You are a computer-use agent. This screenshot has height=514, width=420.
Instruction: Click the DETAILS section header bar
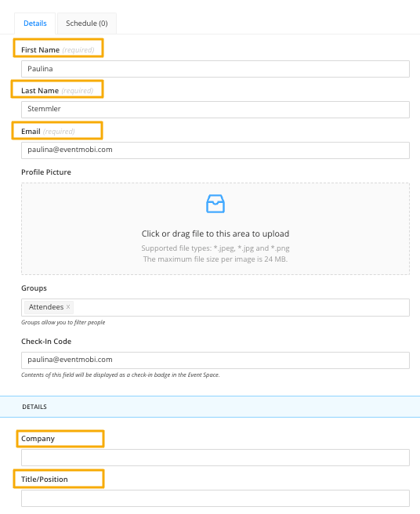(210, 407)
